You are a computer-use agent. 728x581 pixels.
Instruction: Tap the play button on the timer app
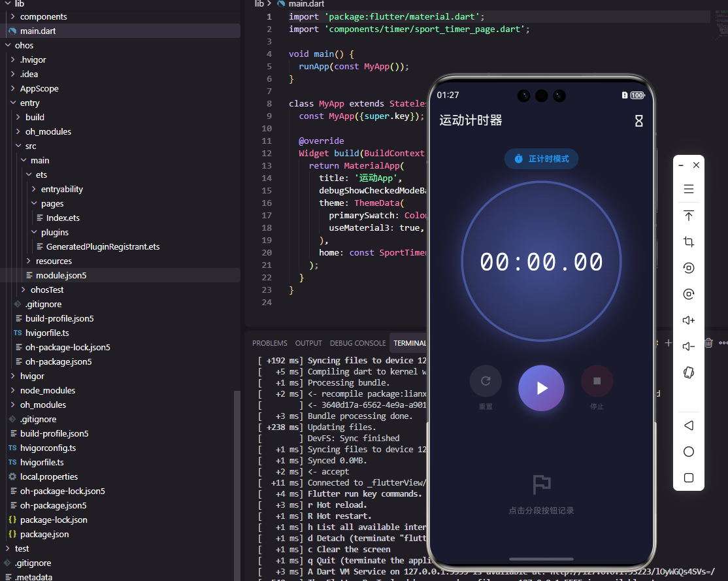(x=541, y=388)
